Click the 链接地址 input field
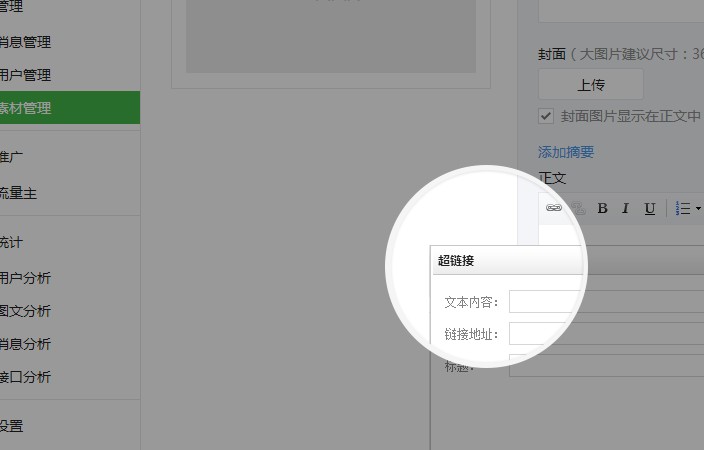This screenshot has width=704, height=450. [606, 333]
